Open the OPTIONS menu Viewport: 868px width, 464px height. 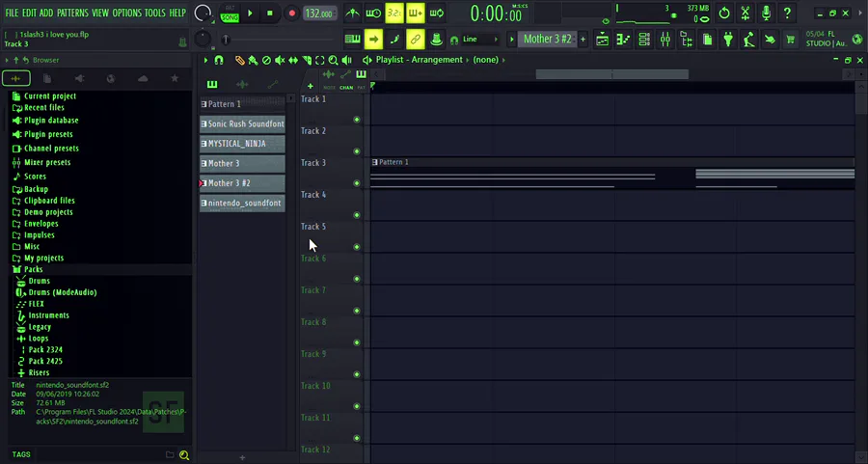click(x=126, y=13)
